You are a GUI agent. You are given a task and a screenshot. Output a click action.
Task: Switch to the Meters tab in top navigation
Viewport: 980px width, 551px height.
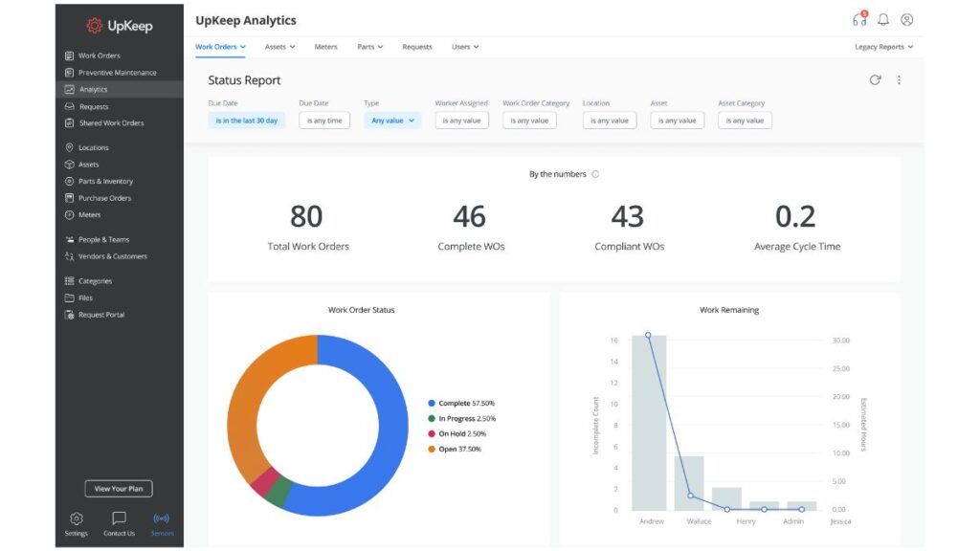(326, 46)
